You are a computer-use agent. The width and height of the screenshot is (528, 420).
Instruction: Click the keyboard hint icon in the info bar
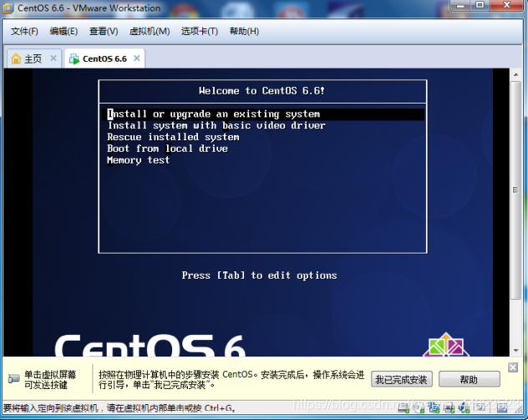pyautogui.click(x=14, y=378)
